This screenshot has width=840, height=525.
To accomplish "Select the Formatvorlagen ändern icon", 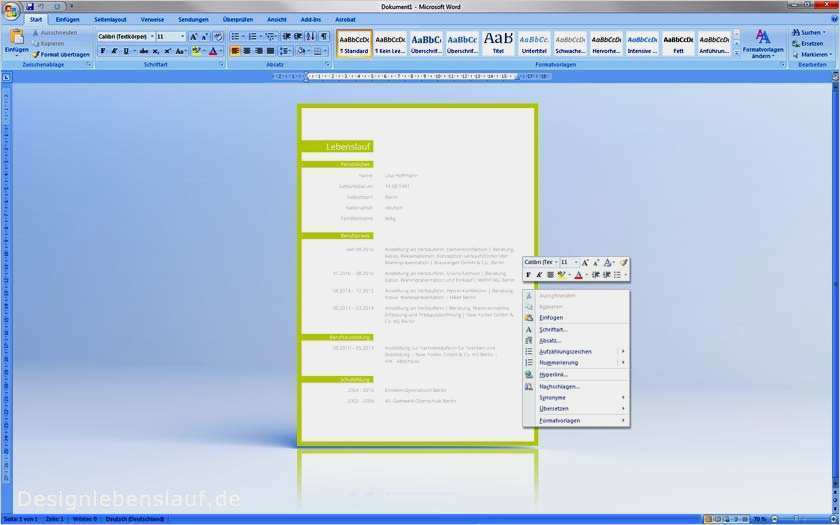I will click(763, 36).
